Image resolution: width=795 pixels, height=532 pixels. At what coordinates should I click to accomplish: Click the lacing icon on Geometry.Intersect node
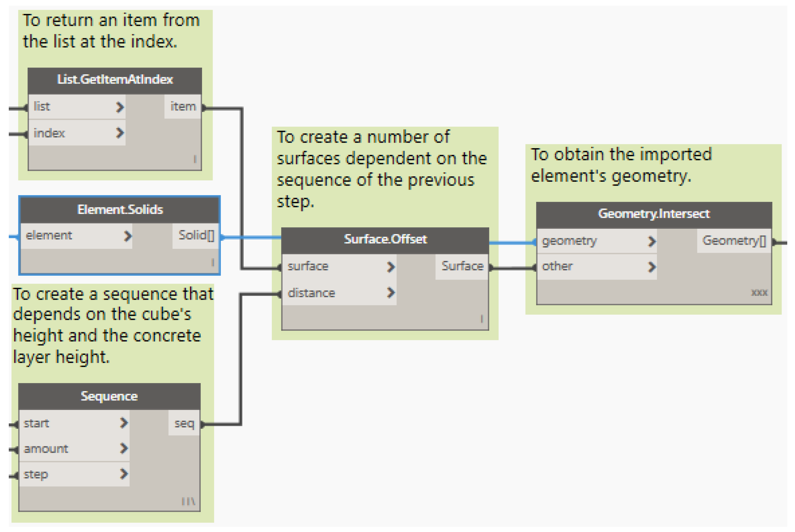[x=759, y=292]
